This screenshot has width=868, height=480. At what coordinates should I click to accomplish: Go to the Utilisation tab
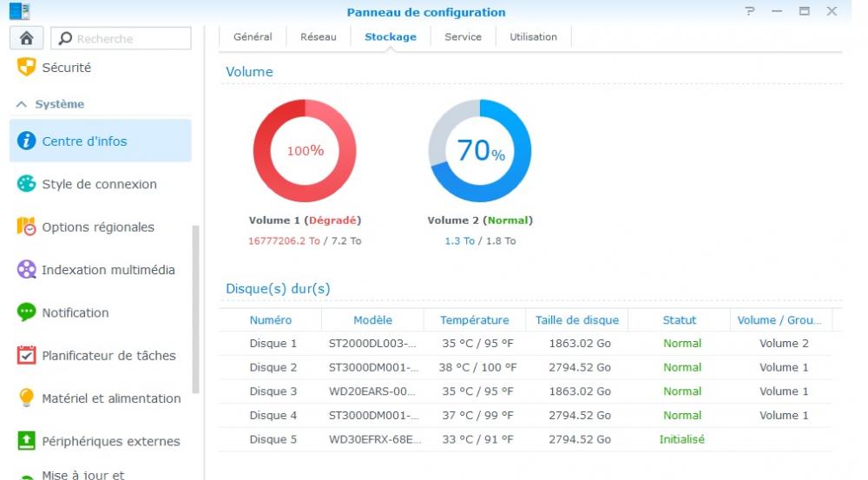click(x=533, y=36)
